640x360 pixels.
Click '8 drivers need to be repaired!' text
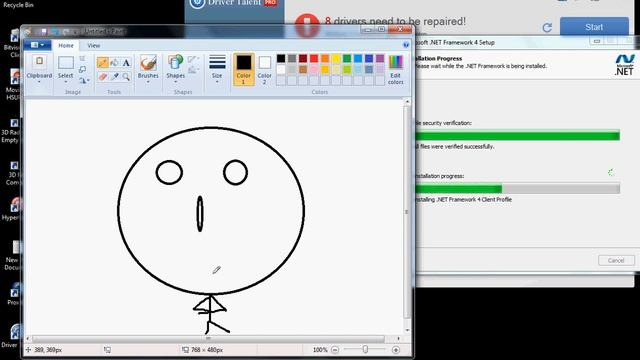coord(395,21)
